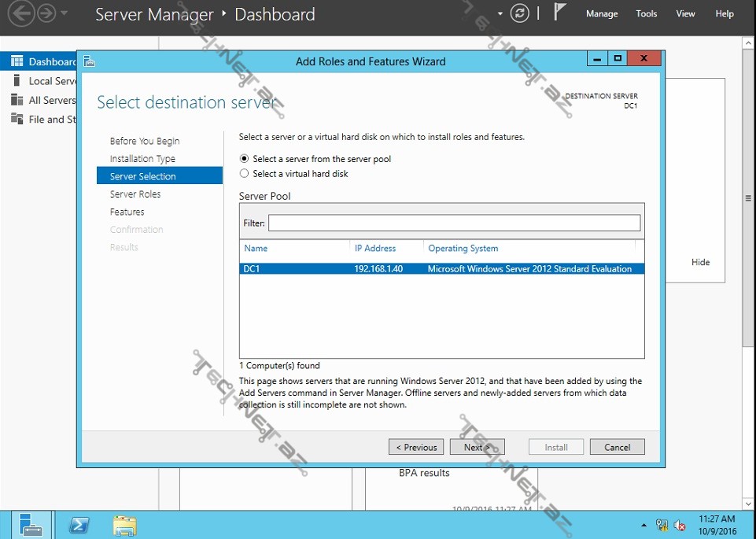The height and width of the screenshot is (539, 756).
Task: Select the DC1 server row
Action: click(x=441, y=269)
